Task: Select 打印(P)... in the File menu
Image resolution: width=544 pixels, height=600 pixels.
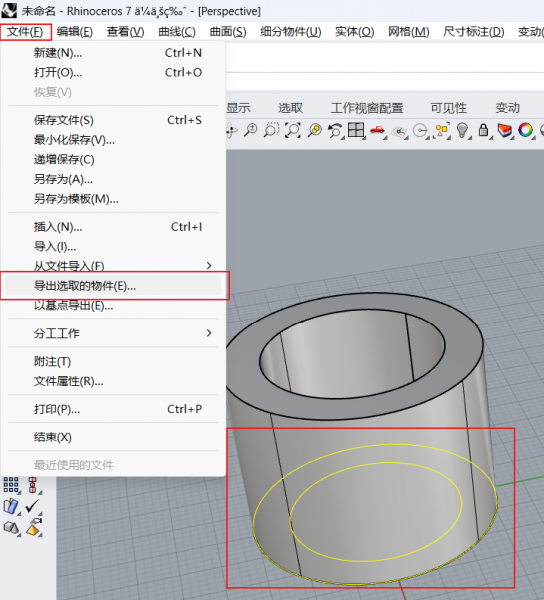Action: [x=114, y=409]
